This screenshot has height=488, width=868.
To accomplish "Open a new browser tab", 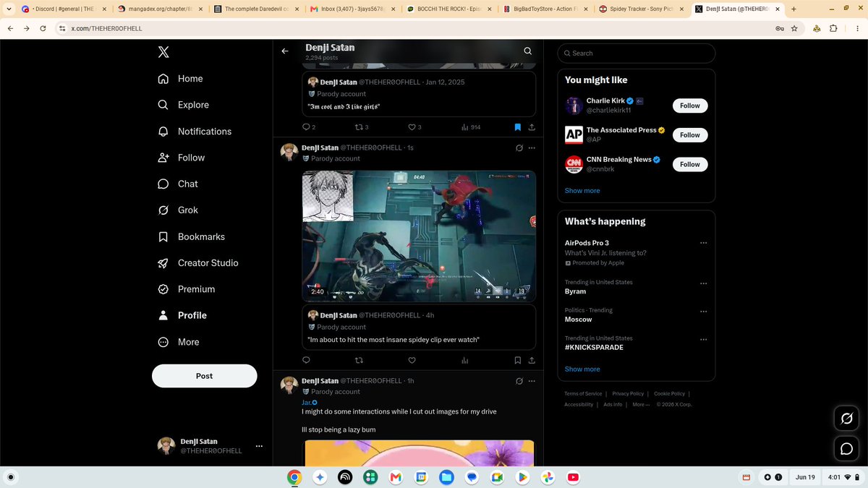I will point(793,9).
